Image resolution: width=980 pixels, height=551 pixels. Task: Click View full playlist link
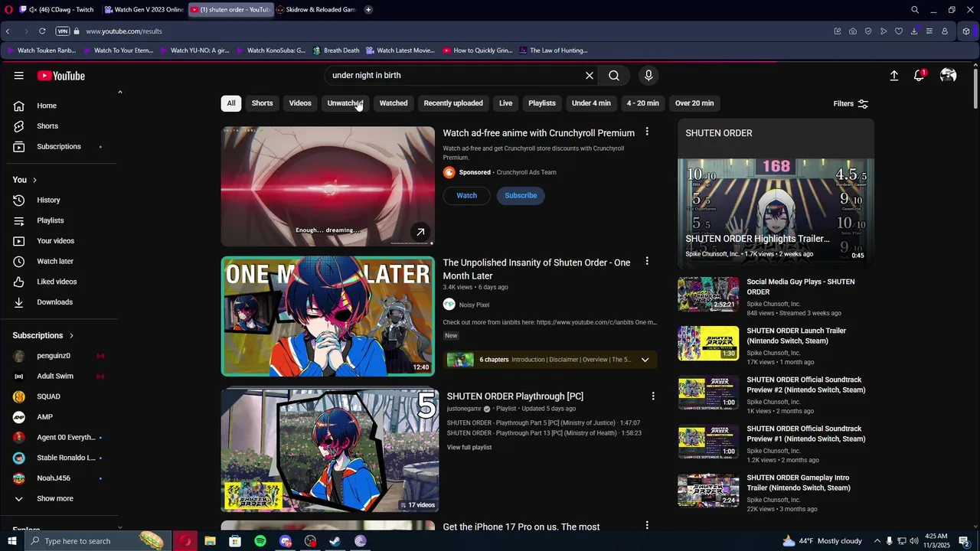(469, 448)
